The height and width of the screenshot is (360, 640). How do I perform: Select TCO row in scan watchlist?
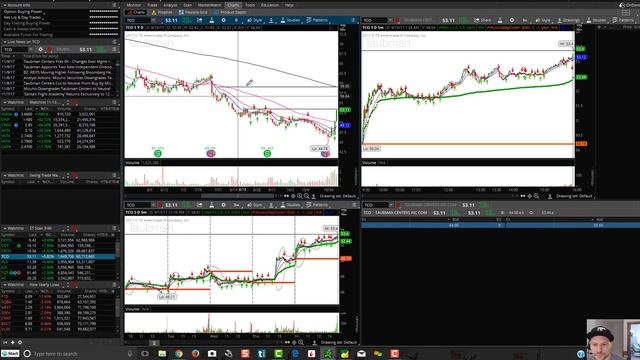coord(58,256)
